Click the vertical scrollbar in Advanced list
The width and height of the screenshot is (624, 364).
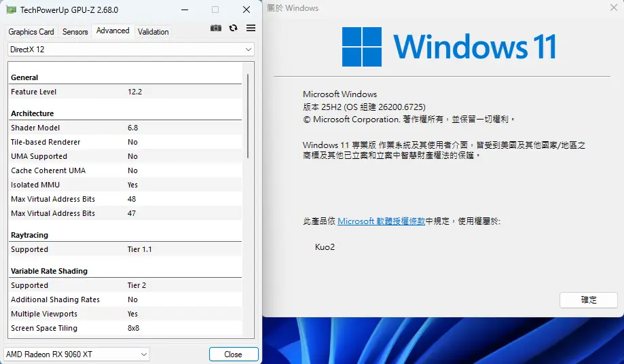click(x=247, y=115)
